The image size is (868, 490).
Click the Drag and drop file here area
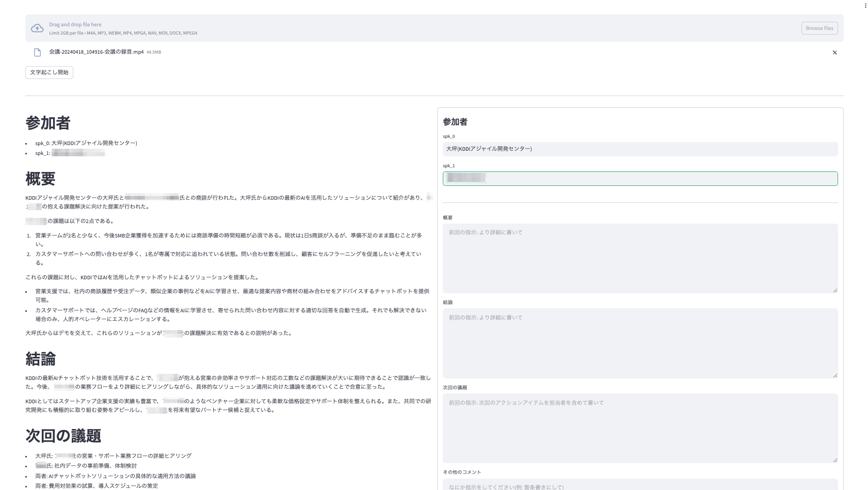click(434, 28)
